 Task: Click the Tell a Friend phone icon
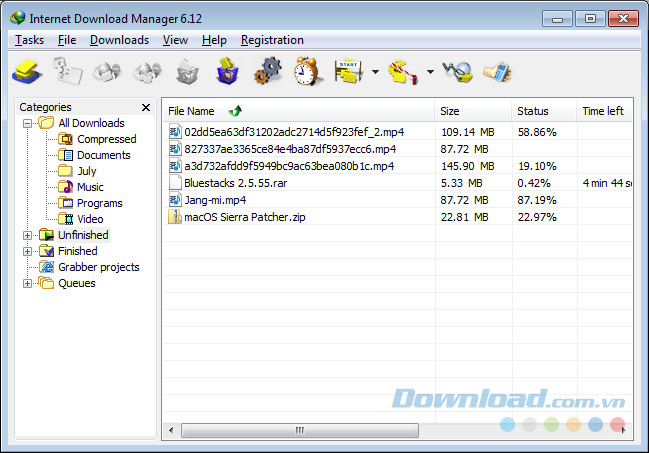pyautogui.click(x=498, y=72)
